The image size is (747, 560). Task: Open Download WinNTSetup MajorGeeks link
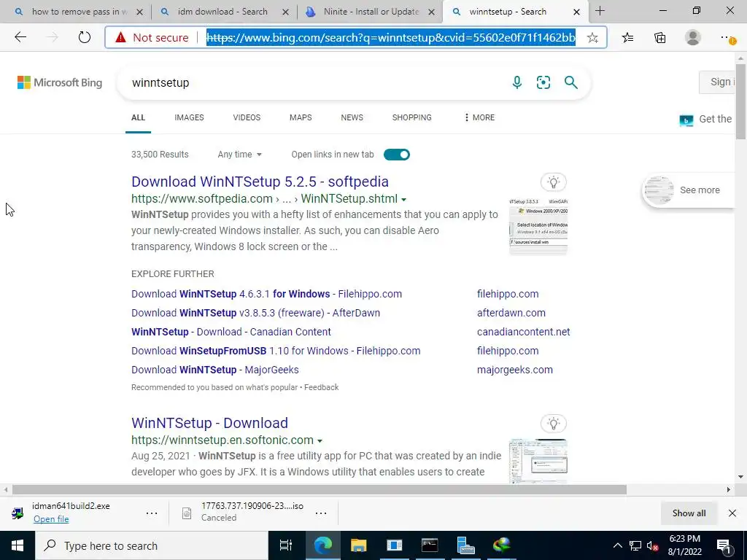click(x=215, y=370)
